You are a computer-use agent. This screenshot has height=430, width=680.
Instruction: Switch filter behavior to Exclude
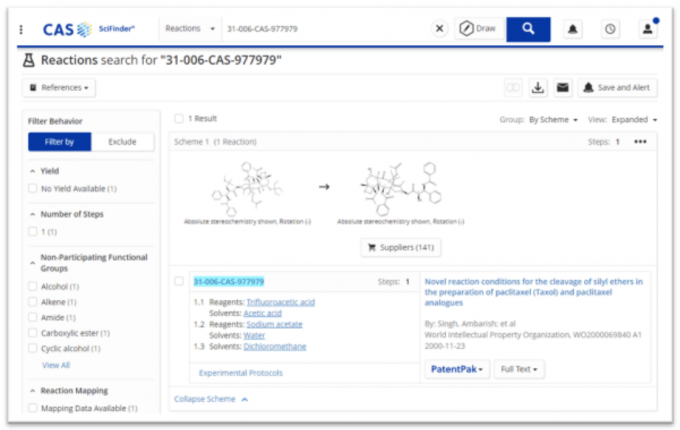(122, 142)
